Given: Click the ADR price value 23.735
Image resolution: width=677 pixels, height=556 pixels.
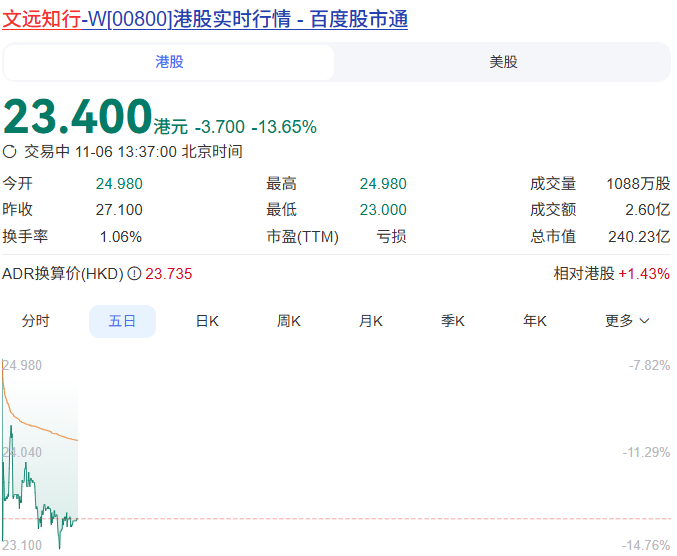Looking at the screenshot, I should (169, 274).
